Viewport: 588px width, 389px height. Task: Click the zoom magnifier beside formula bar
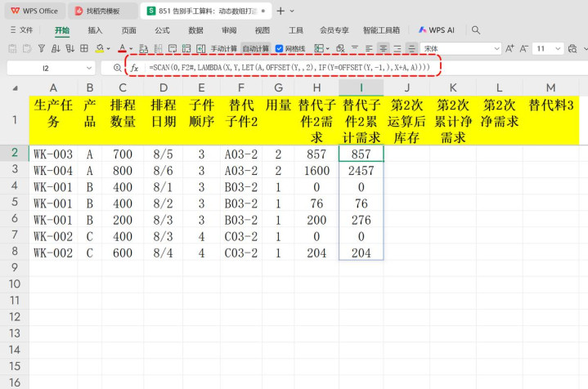[118, 68]
